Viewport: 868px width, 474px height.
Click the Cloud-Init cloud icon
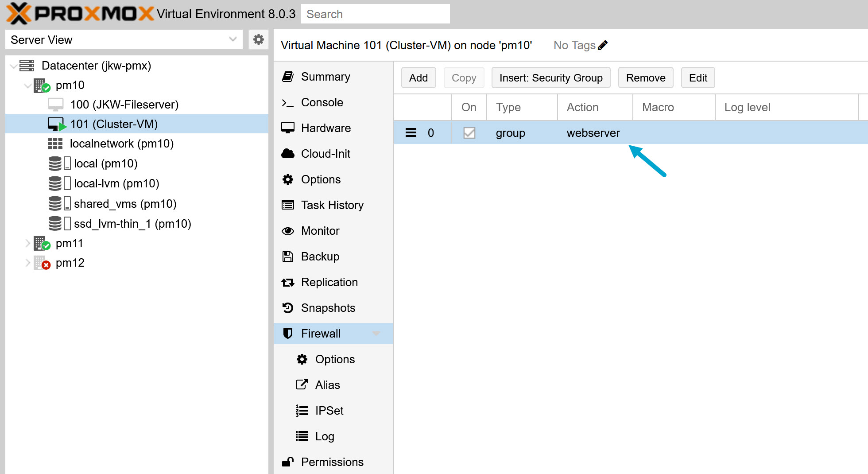point(288,153)
